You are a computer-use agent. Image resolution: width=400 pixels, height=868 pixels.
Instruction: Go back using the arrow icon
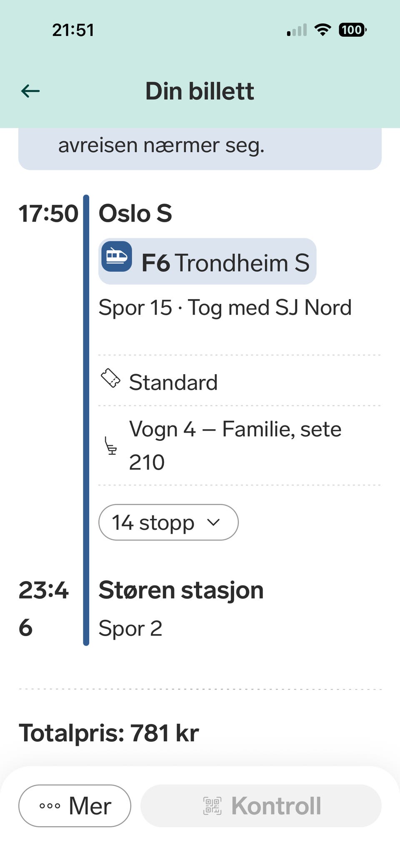[x=30, y=91]
